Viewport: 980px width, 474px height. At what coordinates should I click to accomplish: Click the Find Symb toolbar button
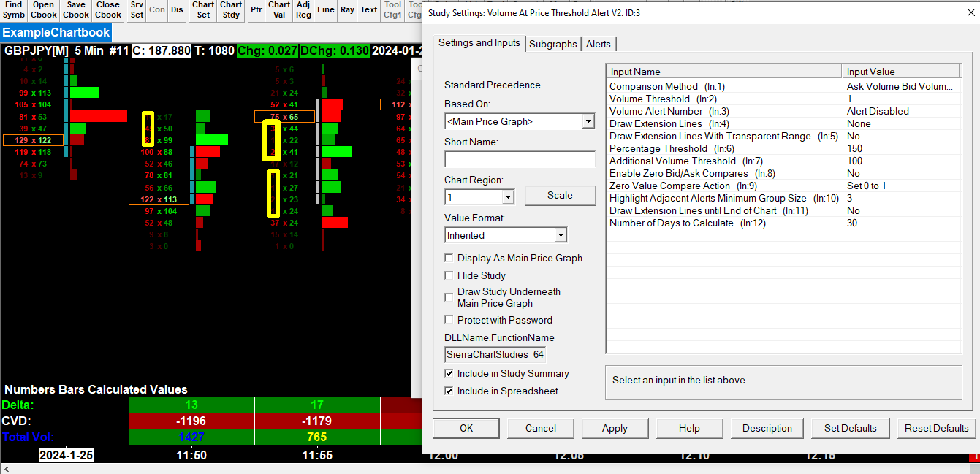pos(13,9)
